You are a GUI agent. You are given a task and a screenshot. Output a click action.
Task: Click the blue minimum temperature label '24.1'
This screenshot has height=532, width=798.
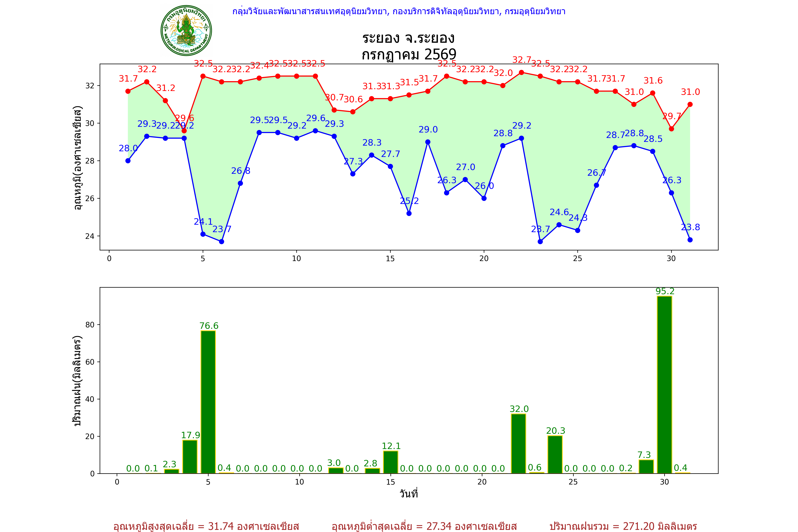point(203,221)
